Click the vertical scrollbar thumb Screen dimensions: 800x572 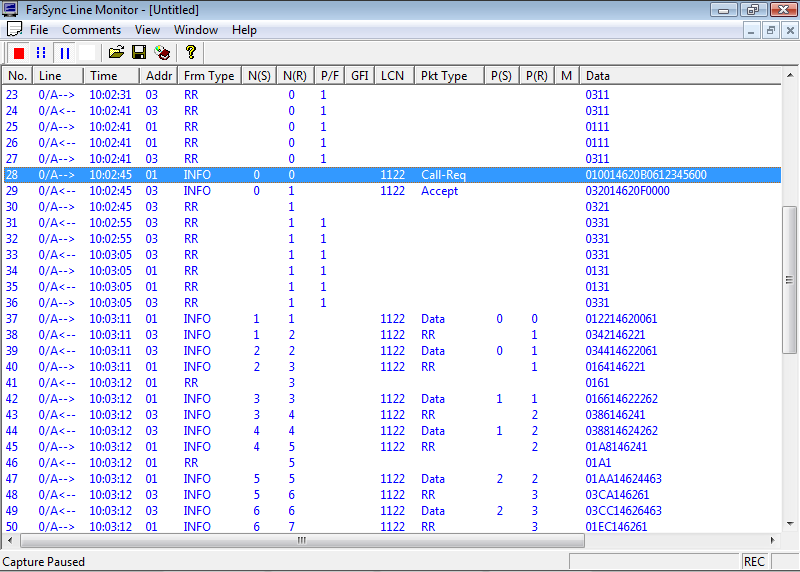790,280
